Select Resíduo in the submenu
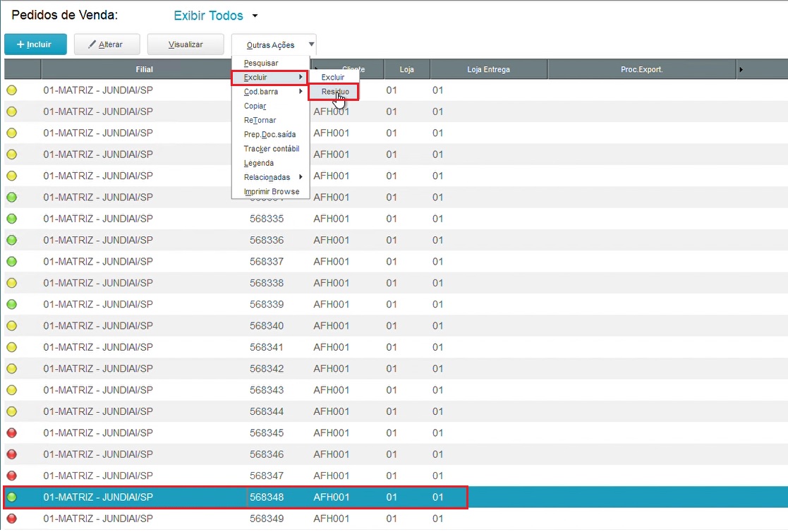This screenshot has width=788, height=532. coord(334,92)
